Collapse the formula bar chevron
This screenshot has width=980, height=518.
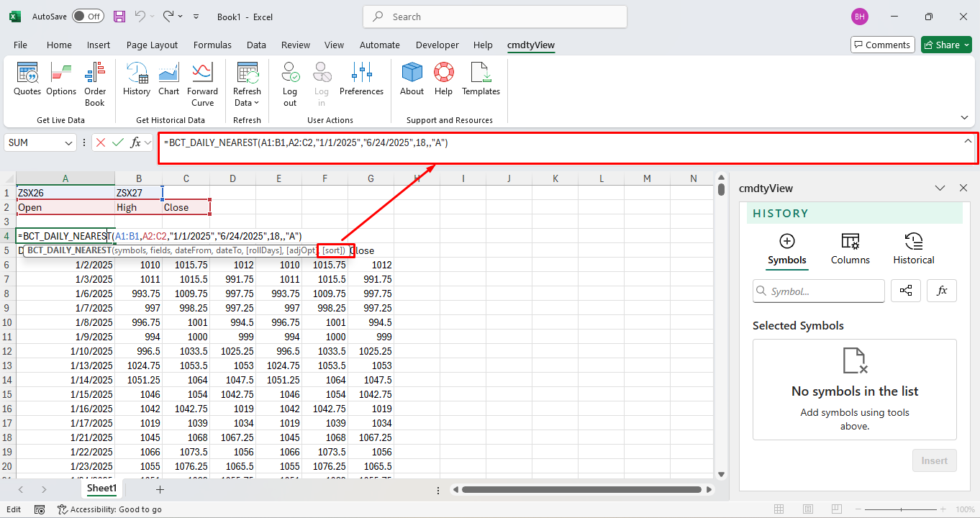(x=968, y=141)
